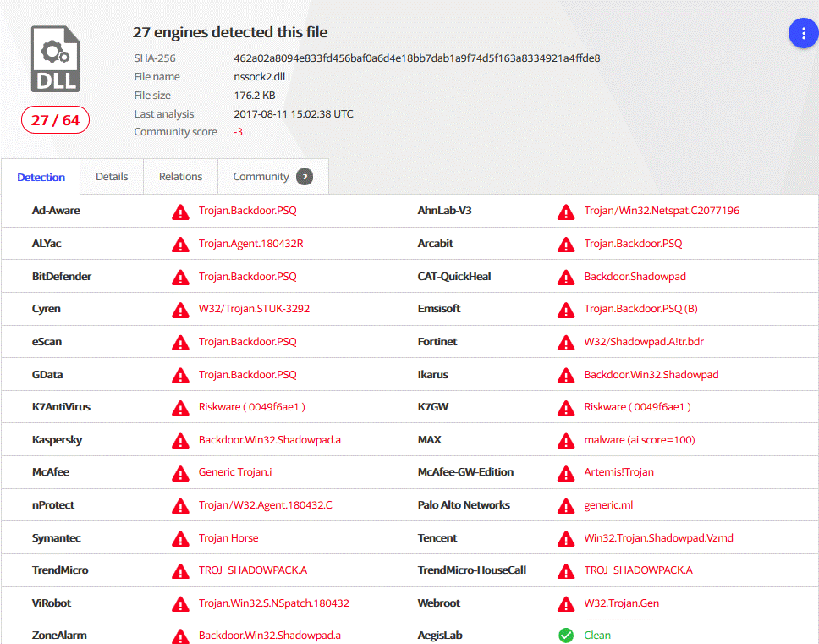Click the green Clean checkmark for AegisLab
This screenshot has width=819, height=644.
click(x=566, y=635)
